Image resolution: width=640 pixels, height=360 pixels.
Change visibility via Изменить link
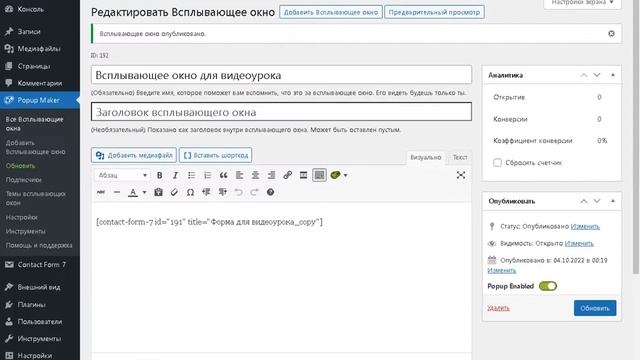click(x=579, y=243)
